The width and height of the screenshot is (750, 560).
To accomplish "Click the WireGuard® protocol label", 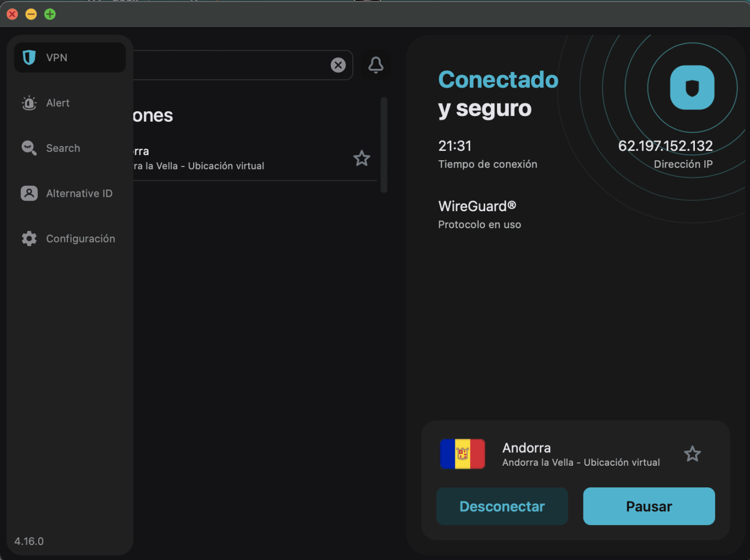I will pos(477,206).
